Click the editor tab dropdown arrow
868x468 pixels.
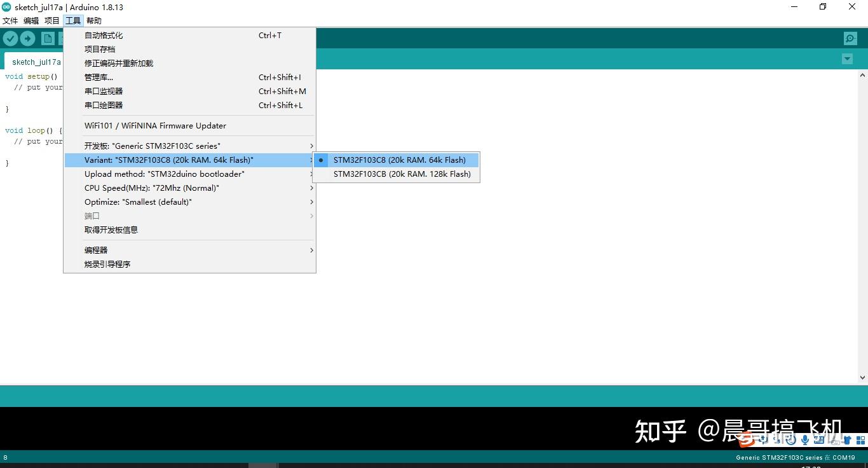coord(847,59)
